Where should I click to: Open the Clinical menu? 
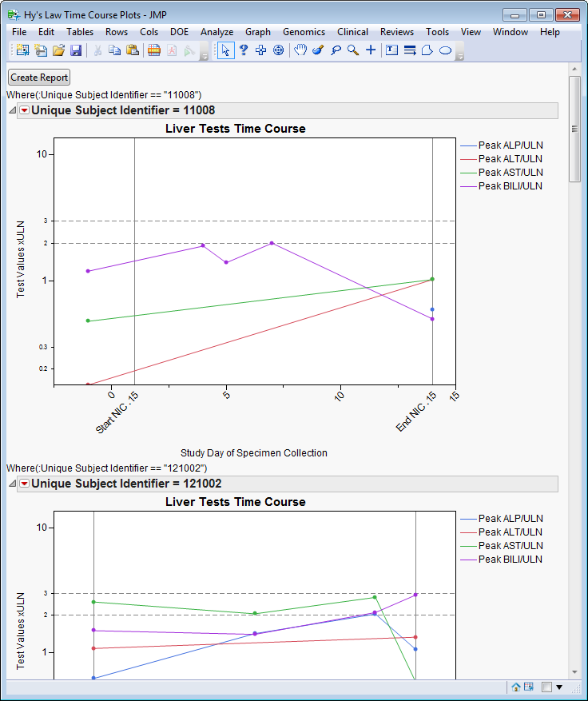click(352, 32)
